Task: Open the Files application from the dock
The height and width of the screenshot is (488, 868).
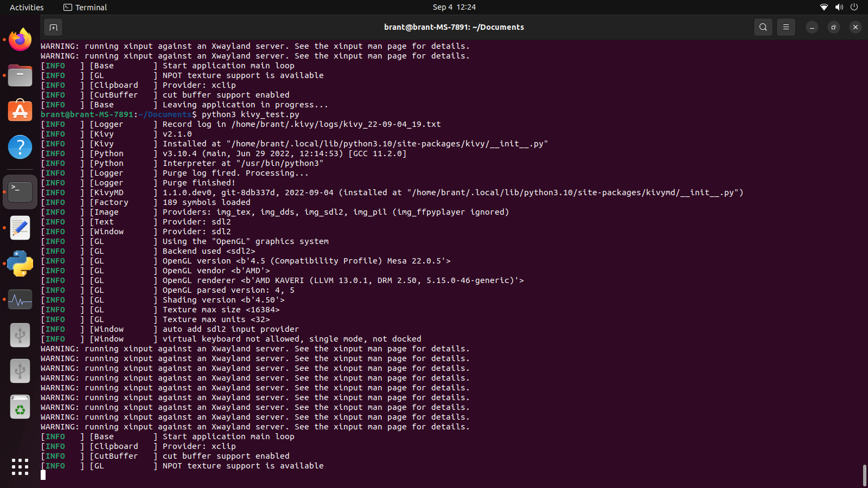Action: [20, 75]
